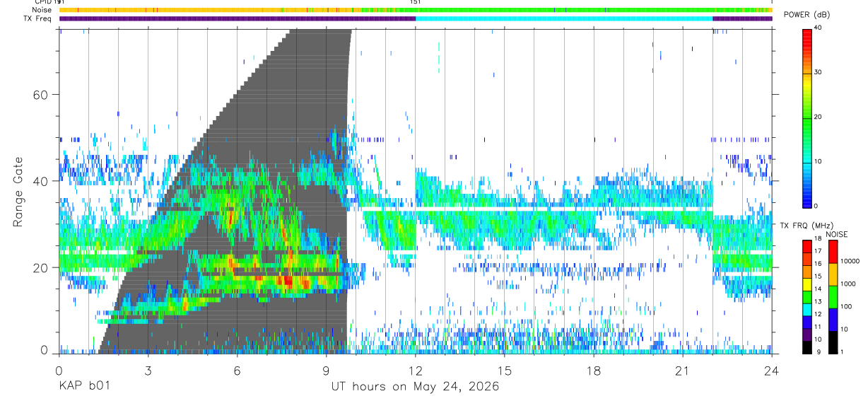Click the "100" tick on NOISE legend

coord(846,307)
